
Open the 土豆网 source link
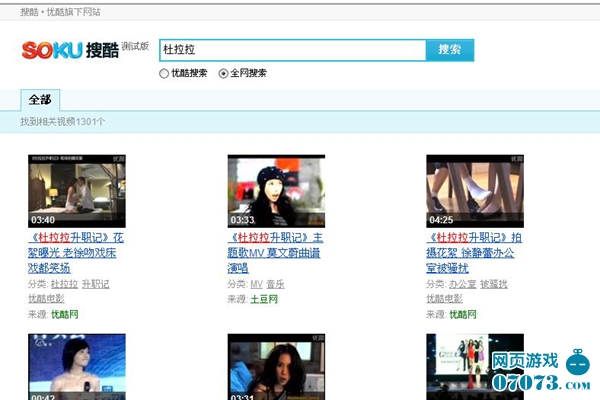264,298
